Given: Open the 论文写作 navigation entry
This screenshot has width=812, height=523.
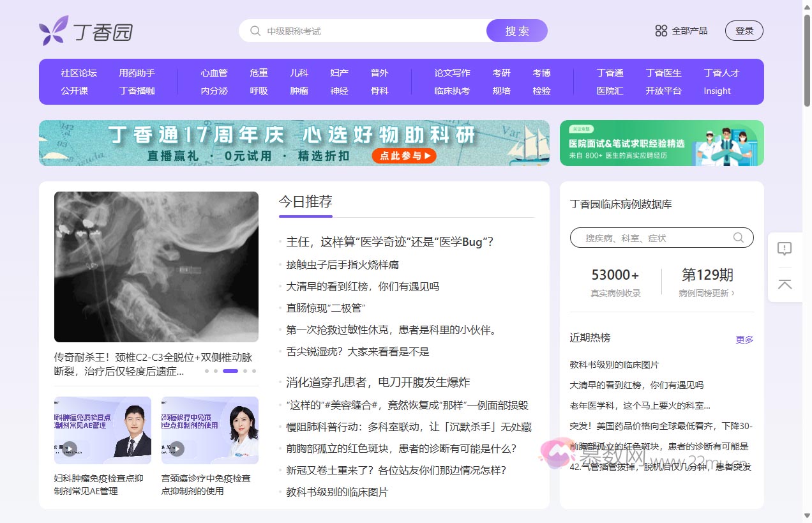Looking at the screenshot, I should click(x=452, y=73).
